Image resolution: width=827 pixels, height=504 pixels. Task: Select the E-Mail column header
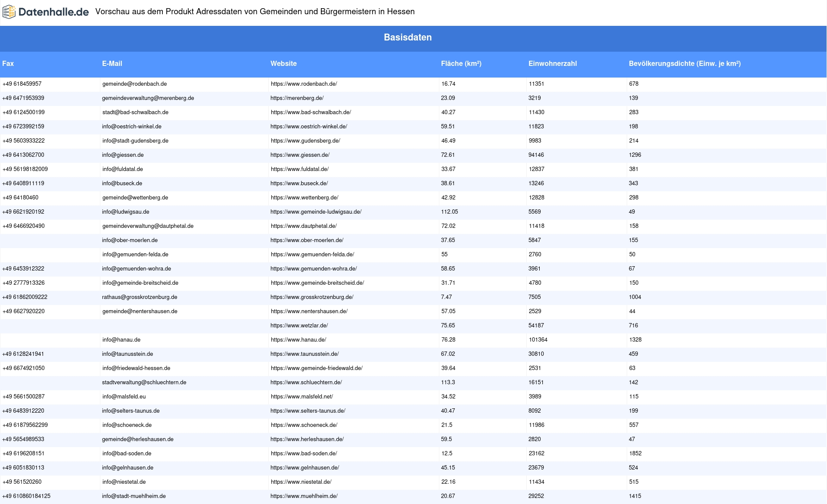112,64
